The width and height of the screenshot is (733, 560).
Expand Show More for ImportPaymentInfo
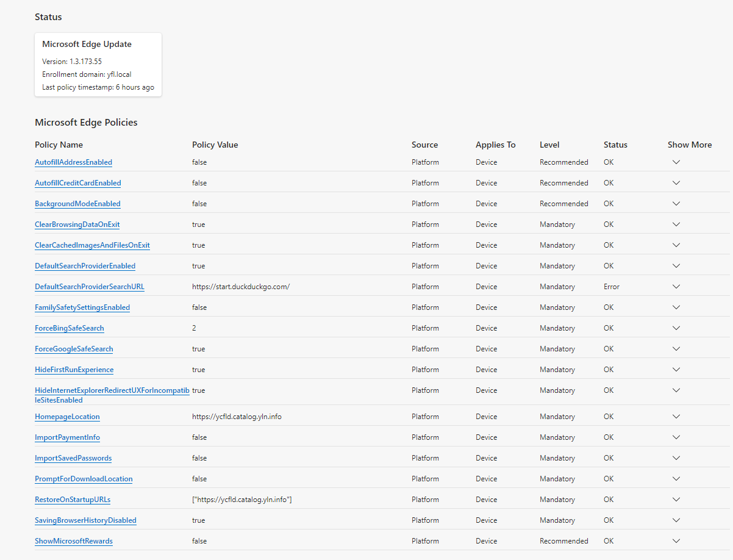(x=676, y=437)
